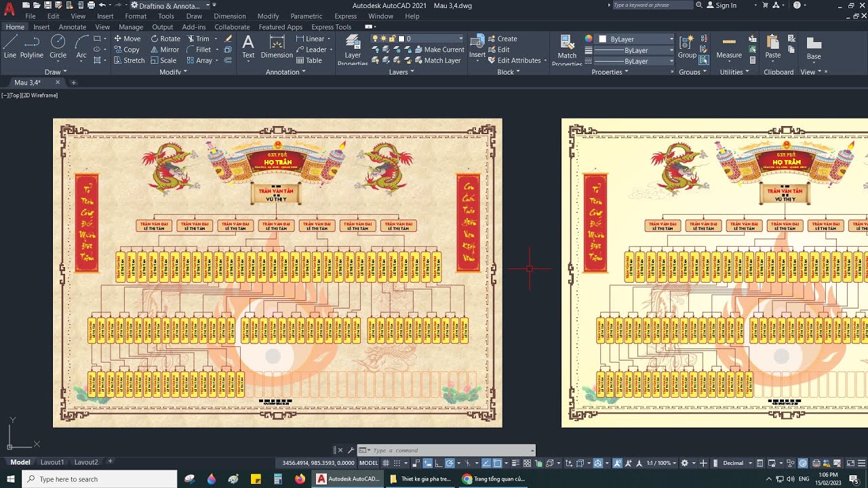The width and height of the screenshot is (868, 488).
Task: Select the Arc tool
Action: (x=81, y=47)
